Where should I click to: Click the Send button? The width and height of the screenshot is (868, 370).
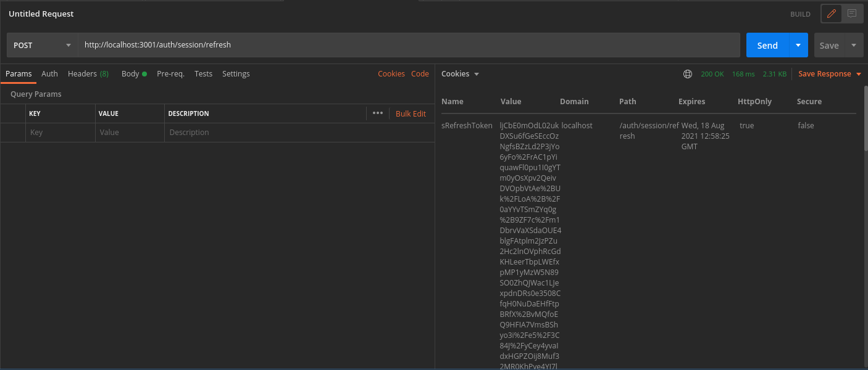tap(767, 44)
